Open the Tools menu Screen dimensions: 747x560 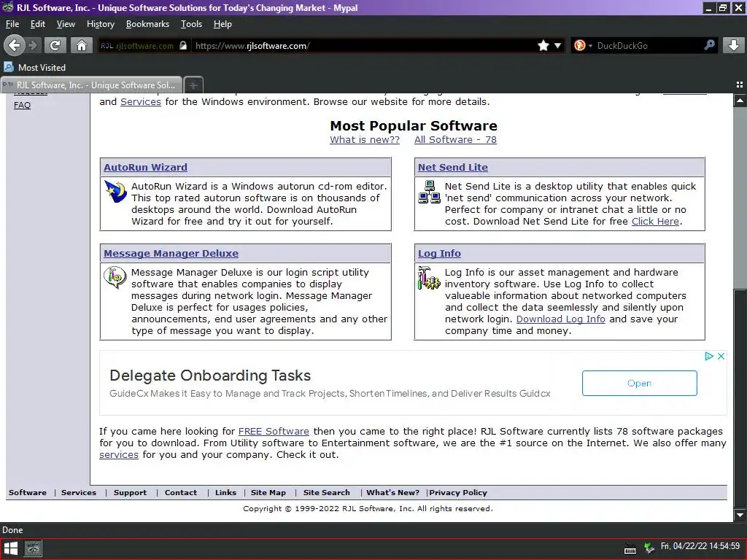coord(192,24)
